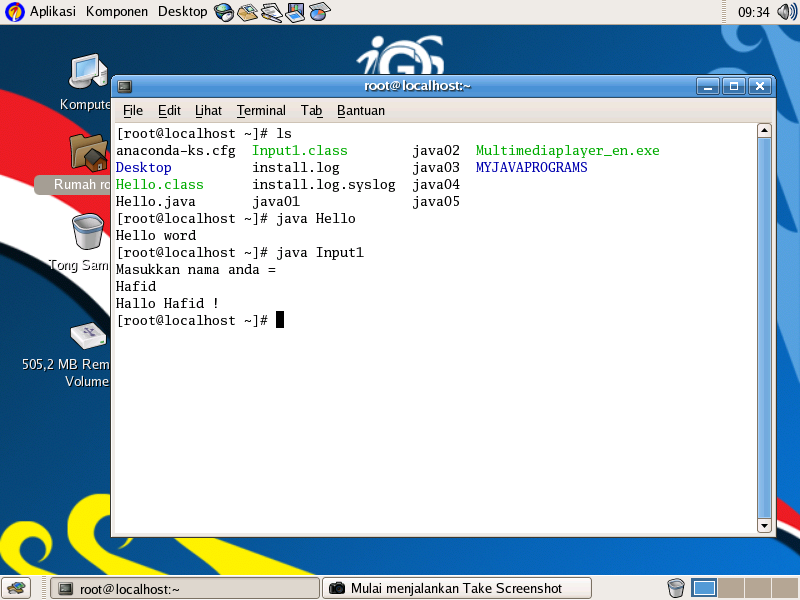Close the root@localhost terminal window
The height and width of the screenshot is (600, 800).
[x=760, y=86]
